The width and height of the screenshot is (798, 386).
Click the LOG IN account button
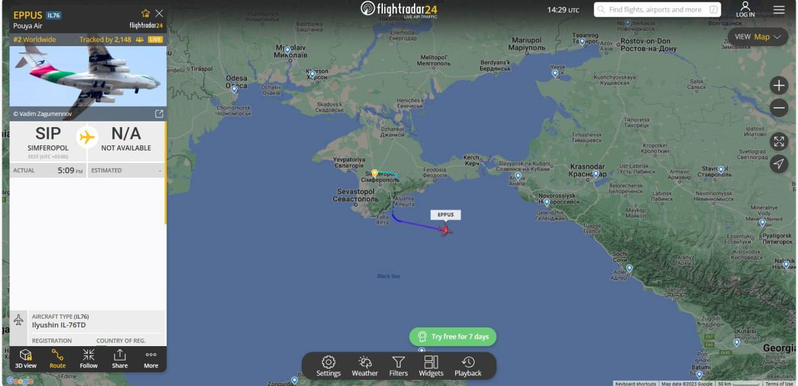click(x=745, y=10)
